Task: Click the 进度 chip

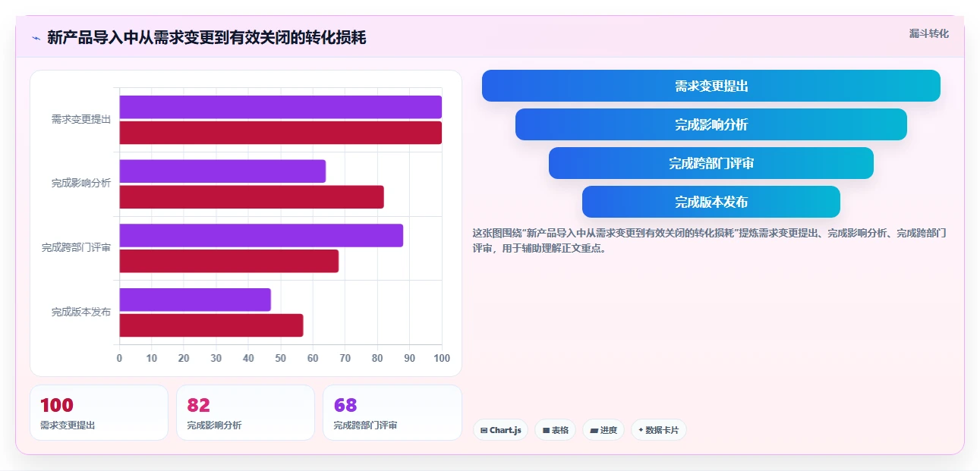Action: [x=603, y=430]
